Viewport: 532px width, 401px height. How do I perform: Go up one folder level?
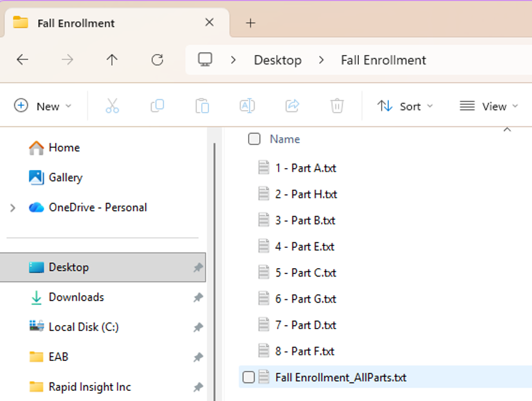click(x=112, y=60)
